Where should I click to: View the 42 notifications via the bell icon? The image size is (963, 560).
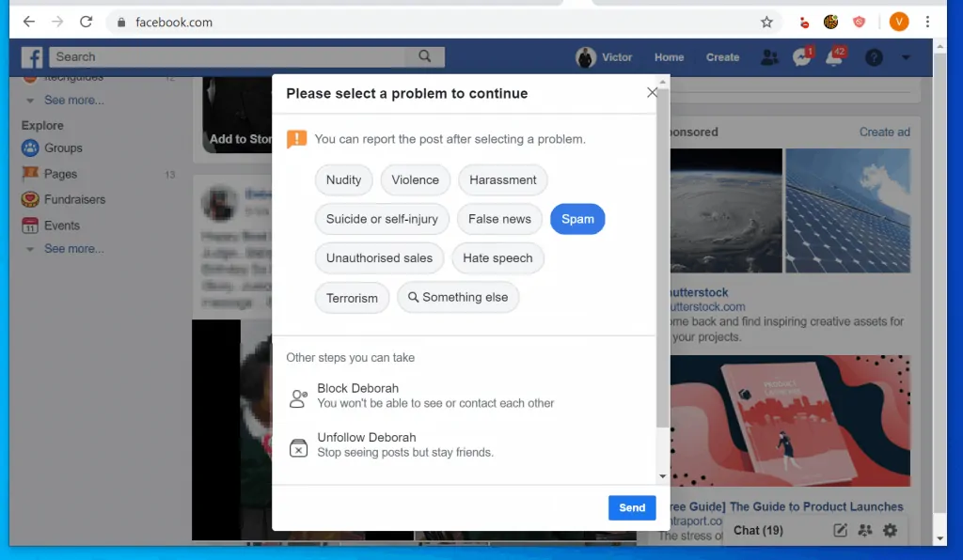[x=835, y=57]
